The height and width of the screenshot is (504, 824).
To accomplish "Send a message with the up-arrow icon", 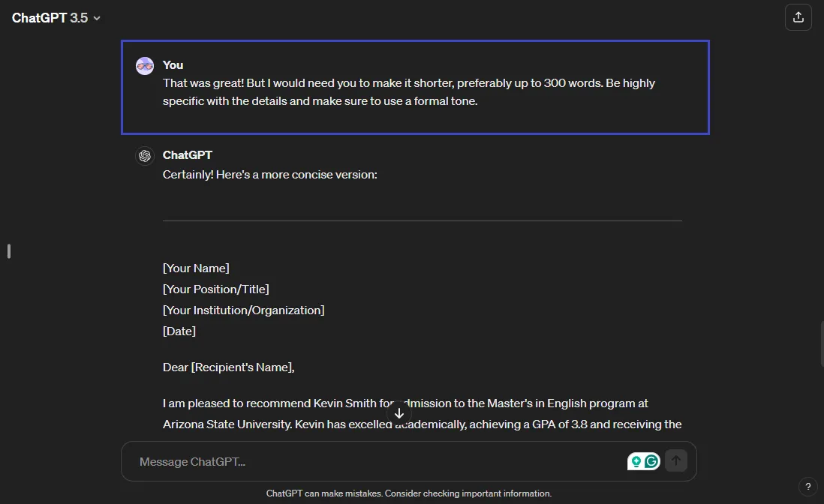I will (x=675, y=460).
